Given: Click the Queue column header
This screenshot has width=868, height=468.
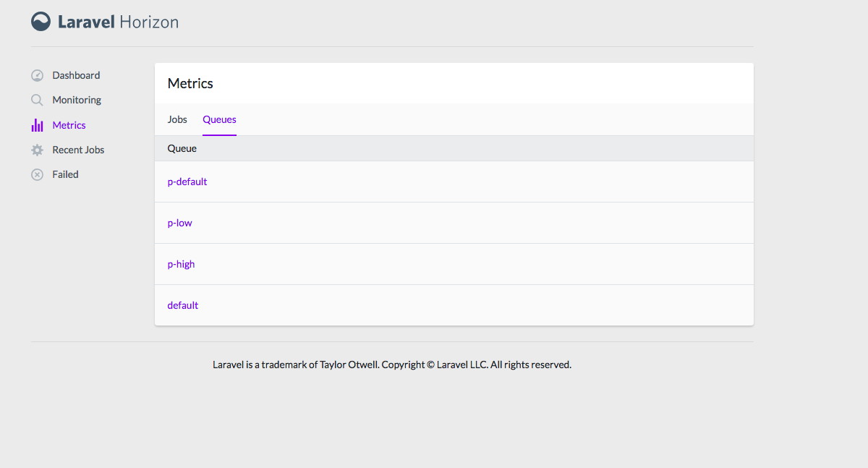Looking at the screenshot, I should 182,148.
